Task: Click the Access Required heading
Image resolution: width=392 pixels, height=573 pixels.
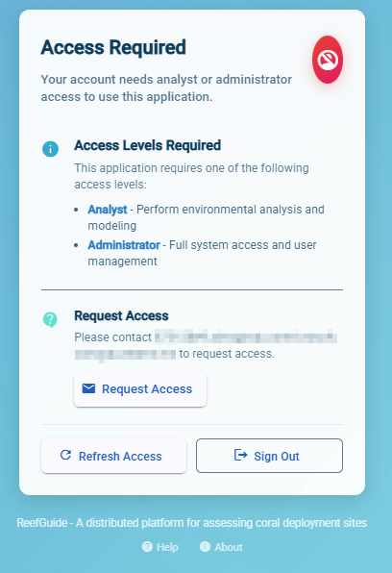Action: (113, 47)
